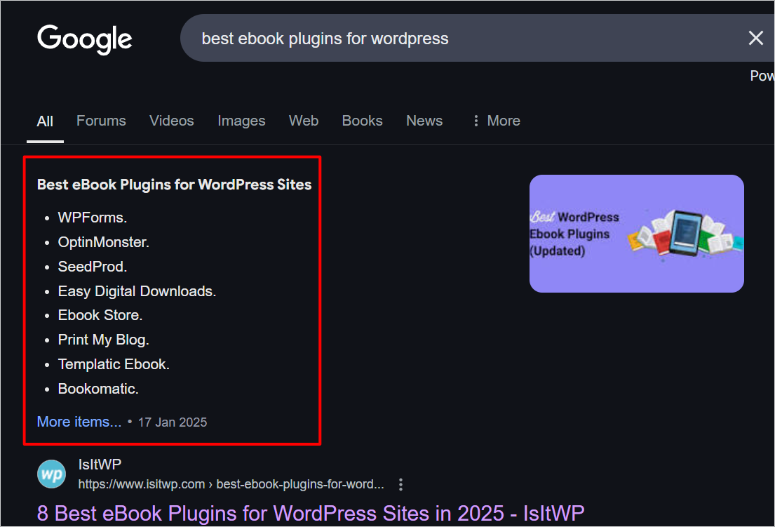This screenshot has width=775, height=527.
Task: Click the 'Easy Digital Downloads' list item
Action: tap(136, 291)
